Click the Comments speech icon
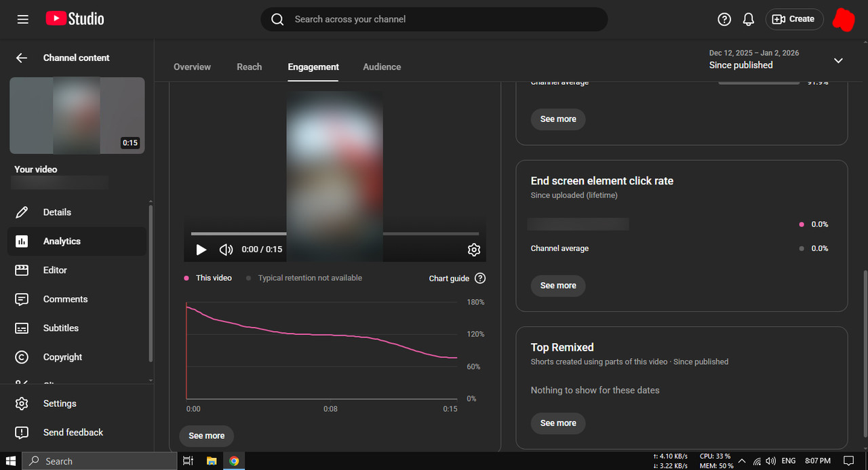Screen dimensions: 868x470 coord(22,299)
